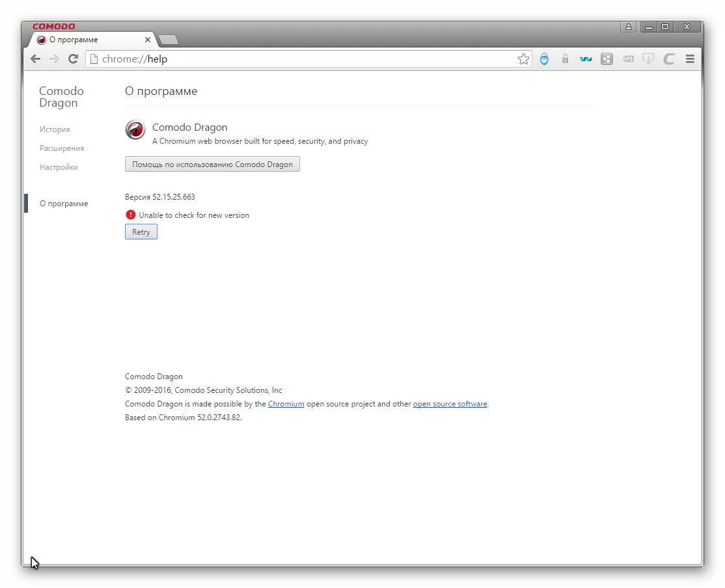Screen dimensions: 725x588
Task: Click Помощь по использованию Comodo Dragon button
Action: pos(212,164)
